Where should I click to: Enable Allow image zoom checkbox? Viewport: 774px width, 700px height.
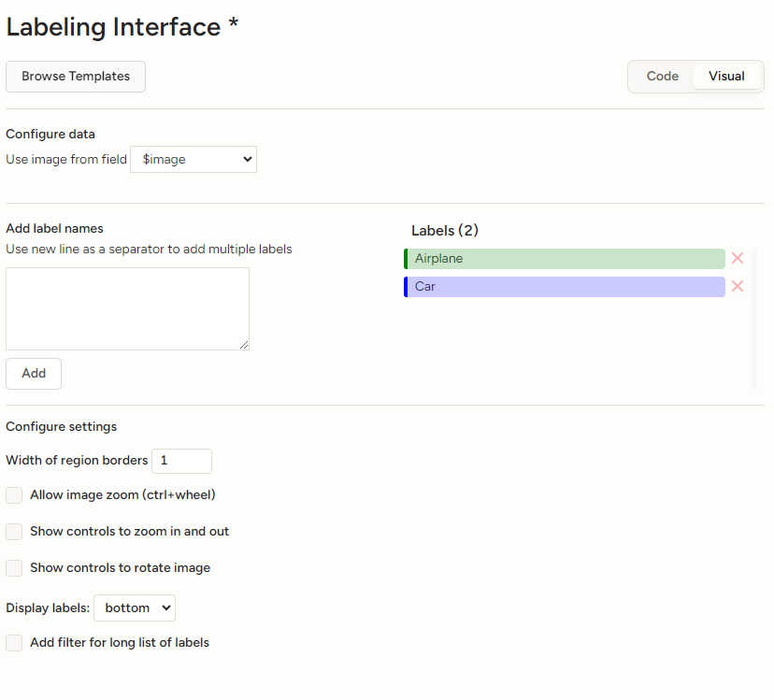point(14,495)
